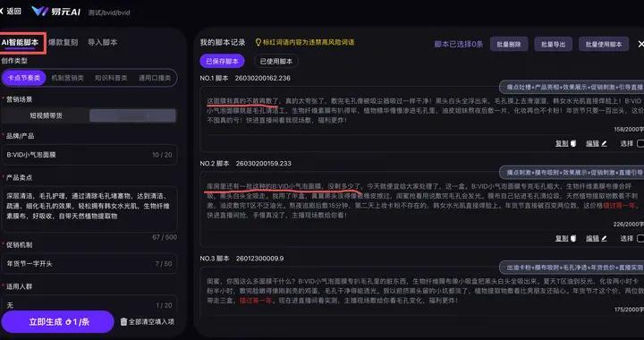Click the 编辑 link in NO.1 脚本

click(x=592, y=144)
